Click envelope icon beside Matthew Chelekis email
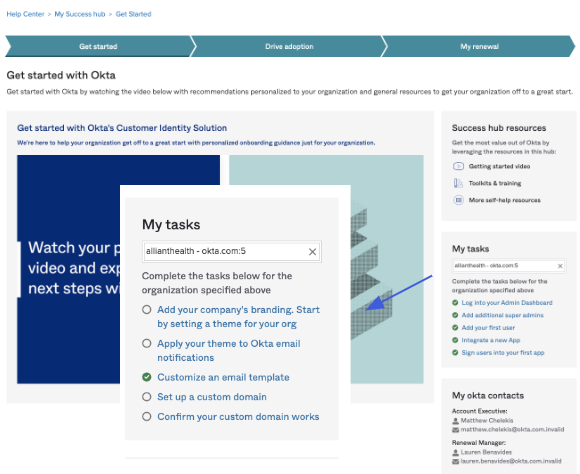The height and width of the screenshot is (474, 580). coord(455,430)
